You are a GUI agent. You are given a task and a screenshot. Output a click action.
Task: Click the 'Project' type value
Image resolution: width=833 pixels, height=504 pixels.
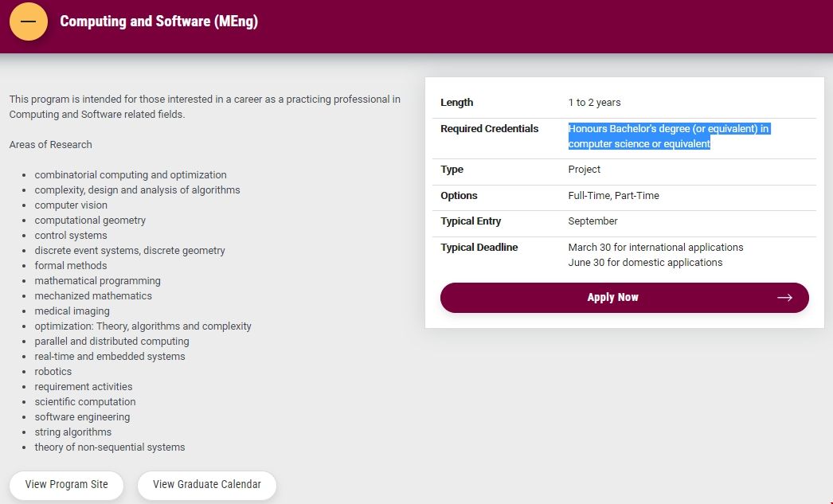click(x=584, y=170)
